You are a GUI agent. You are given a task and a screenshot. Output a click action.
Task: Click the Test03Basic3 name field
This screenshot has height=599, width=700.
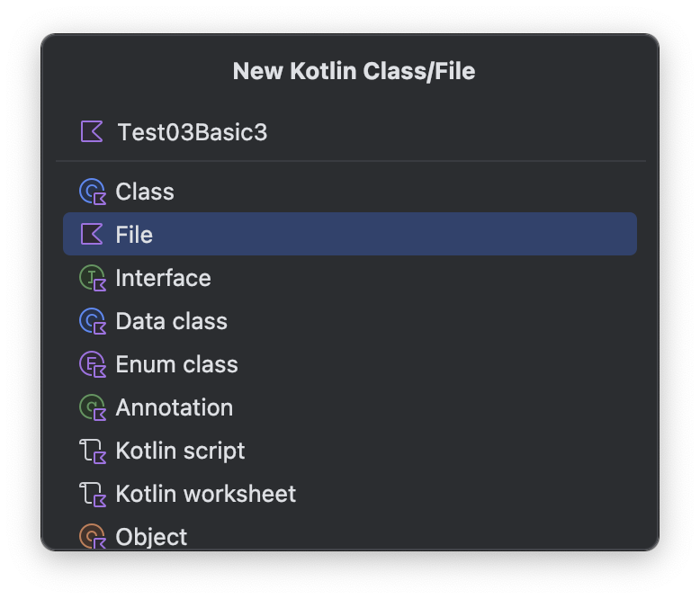360,132
